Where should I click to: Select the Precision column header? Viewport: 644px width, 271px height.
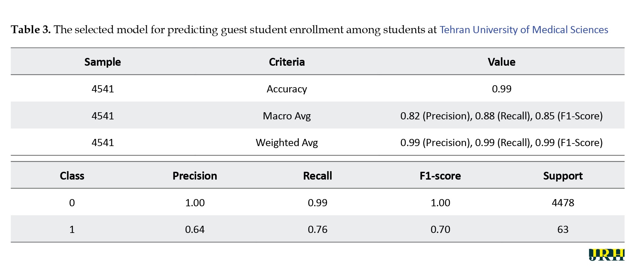195,176
